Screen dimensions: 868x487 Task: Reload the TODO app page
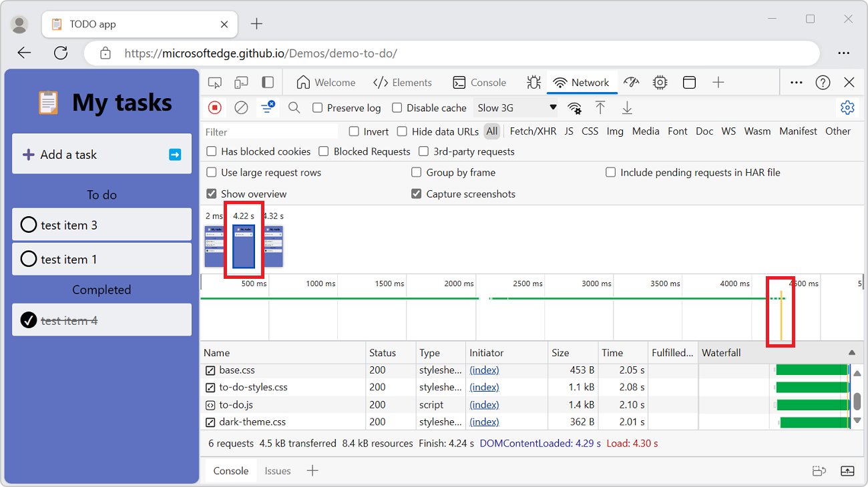(61, 53)
